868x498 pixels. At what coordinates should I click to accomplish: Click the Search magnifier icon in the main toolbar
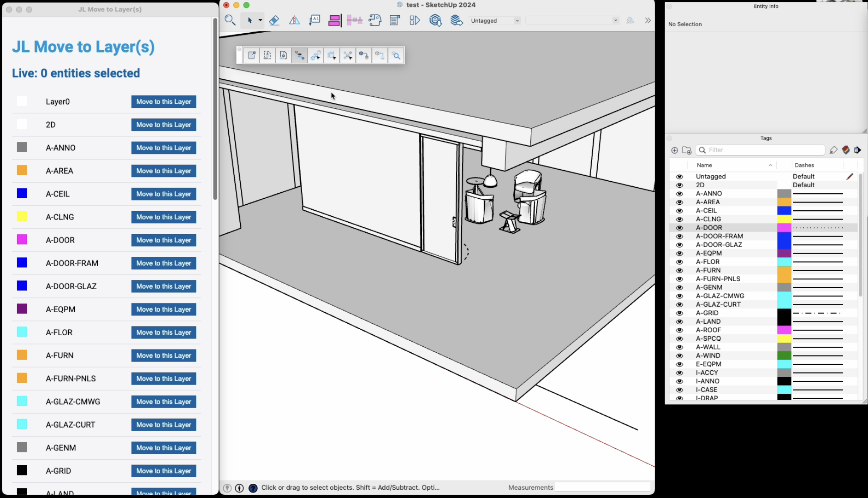[x=230, y=20]
